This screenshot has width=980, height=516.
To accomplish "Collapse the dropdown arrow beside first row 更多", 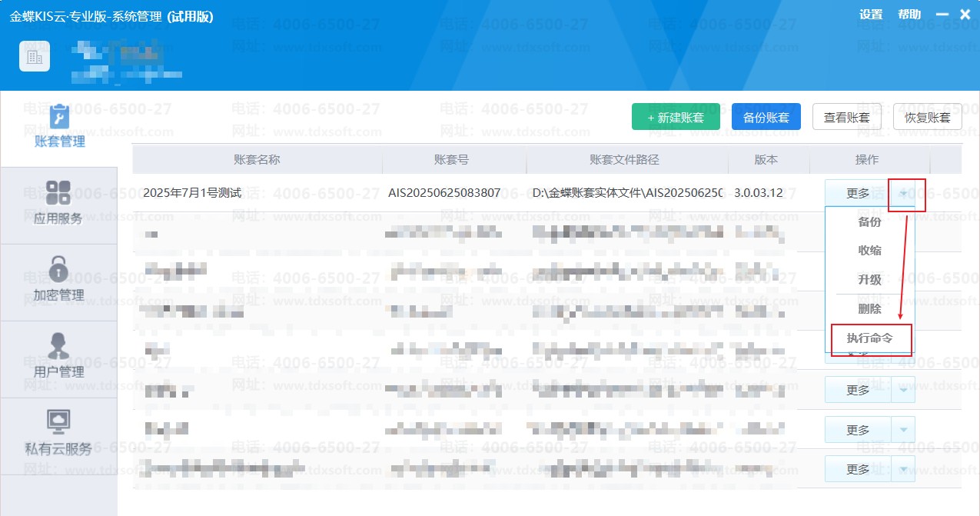I will click(x=904, y=194).
